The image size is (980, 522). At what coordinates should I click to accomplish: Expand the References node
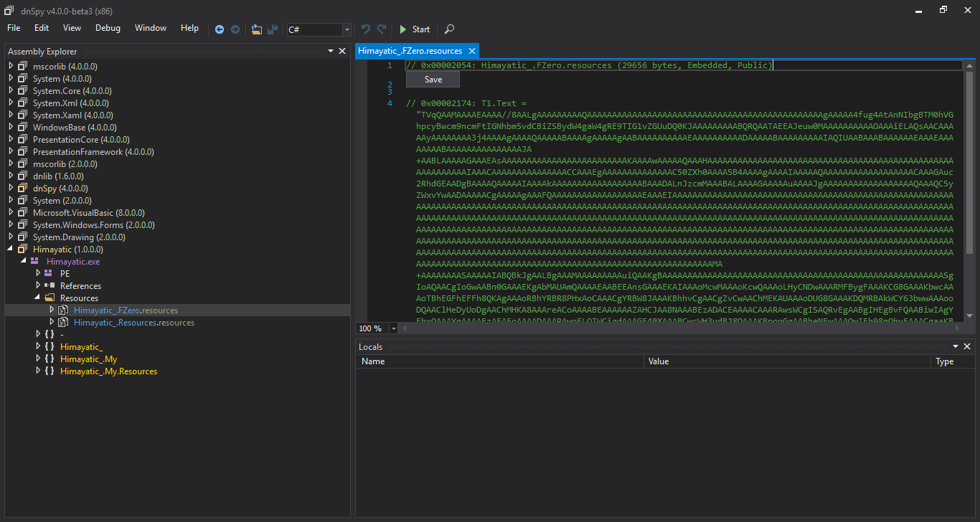38,286
